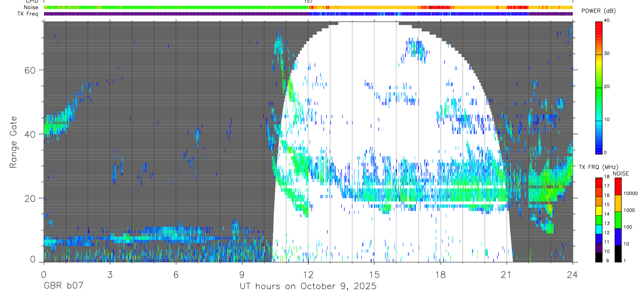The width and height of the screenshot is (644, 297).
Task: Click the Noise color strip above the plot
Action: (308, 7)
